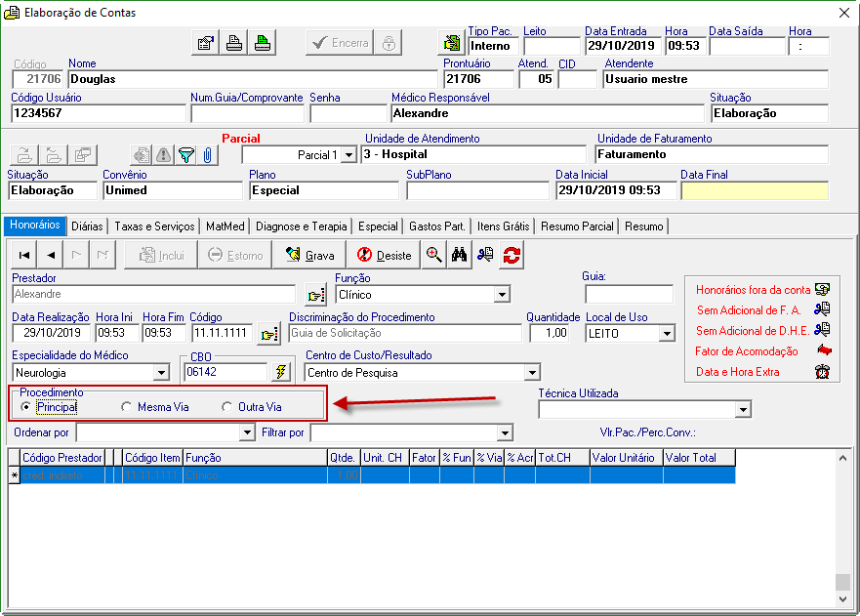This screenshot has width=860, height=616.
Task: Click the paperclip attachment icon
Action: (207, 155)
